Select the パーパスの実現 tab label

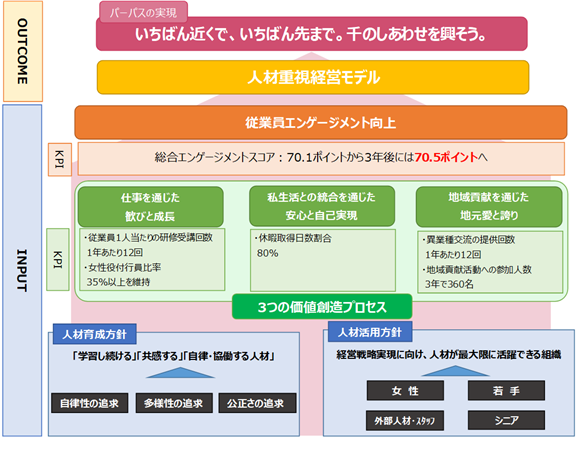143,12
